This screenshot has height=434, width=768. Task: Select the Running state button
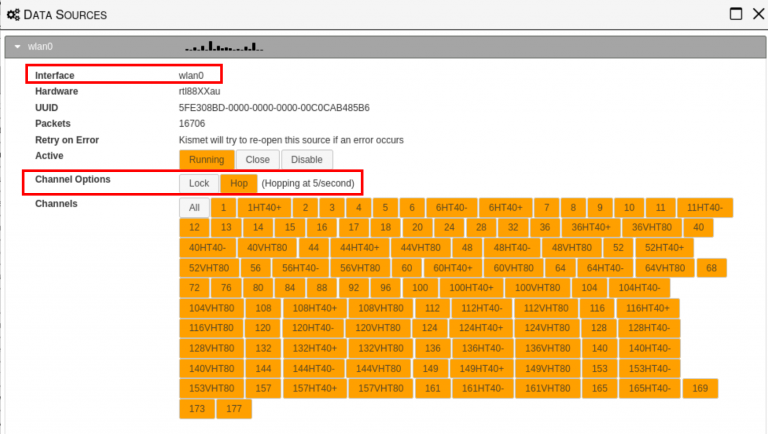point(206,159)
